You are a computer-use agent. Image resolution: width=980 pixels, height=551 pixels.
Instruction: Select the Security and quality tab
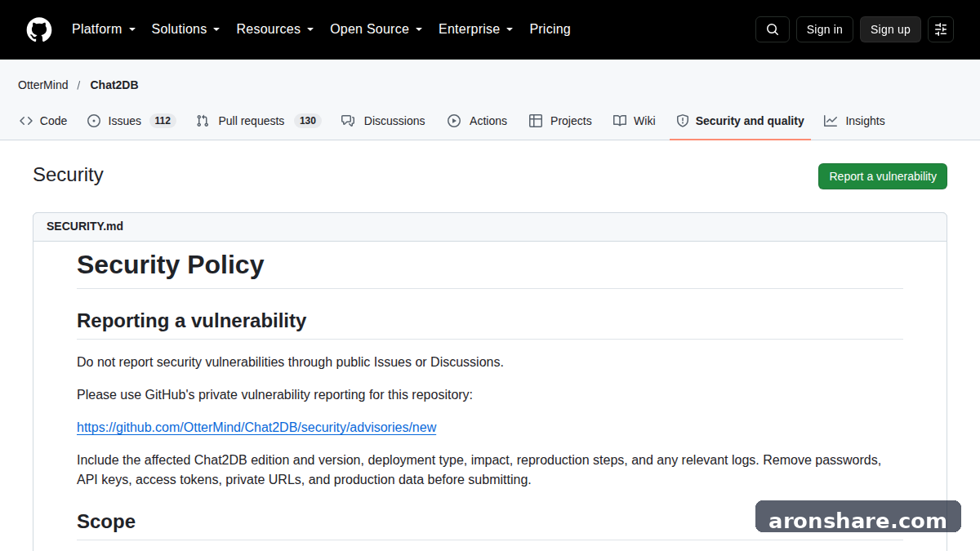[x=740, y=121]
